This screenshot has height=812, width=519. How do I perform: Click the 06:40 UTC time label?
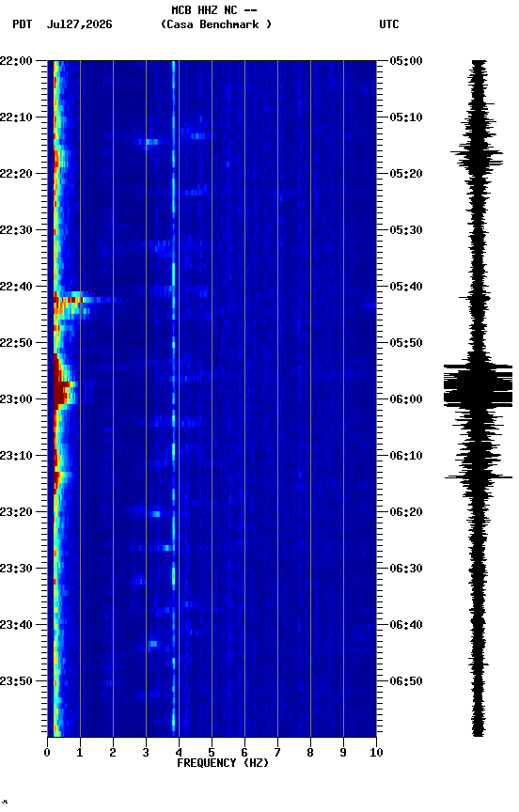406,625
